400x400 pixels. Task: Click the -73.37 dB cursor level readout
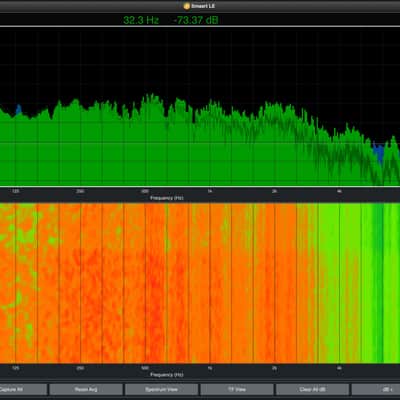(196, 20)
